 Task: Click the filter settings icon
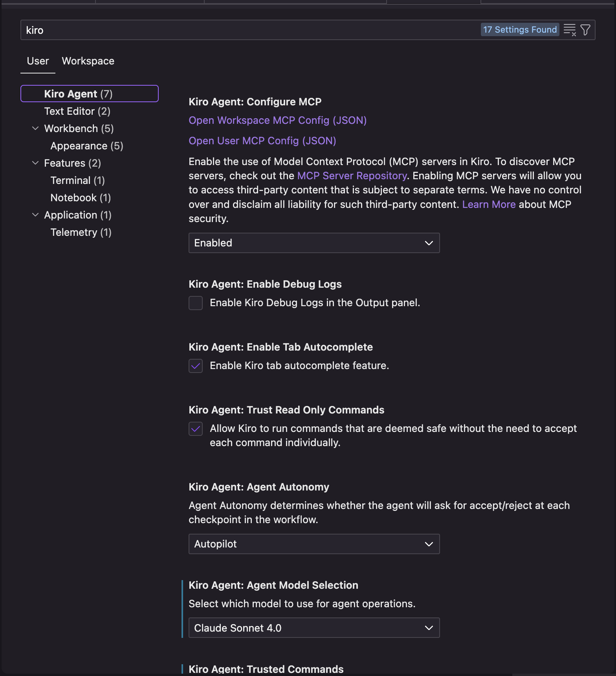tap(585, 29)
